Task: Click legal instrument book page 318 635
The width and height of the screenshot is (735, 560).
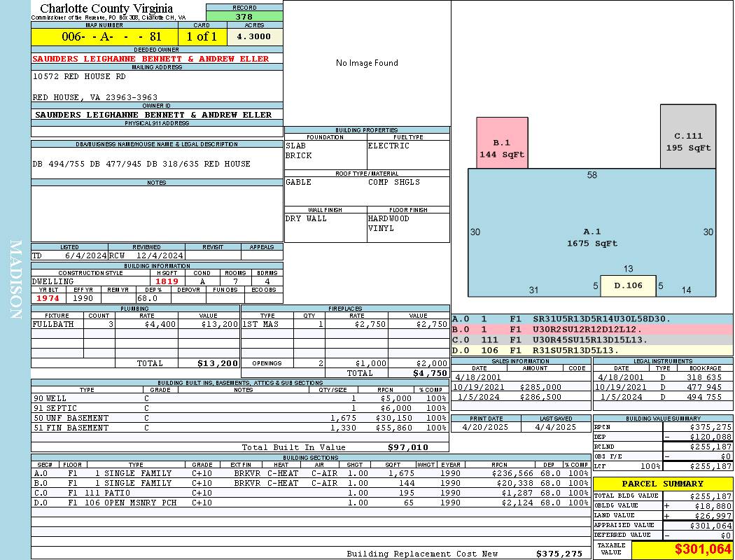Action: pos(704,377)
